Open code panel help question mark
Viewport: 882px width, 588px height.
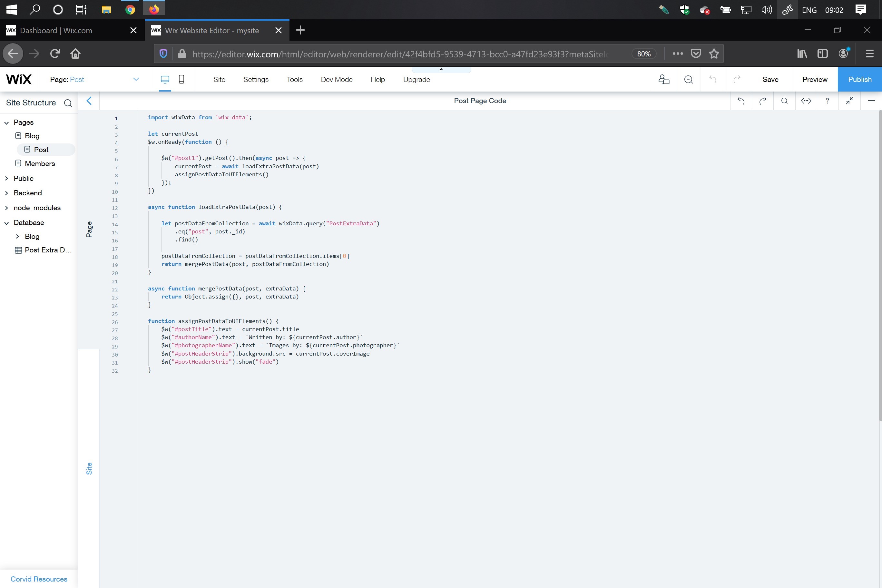pyautogui.click(x=827, y=101)
